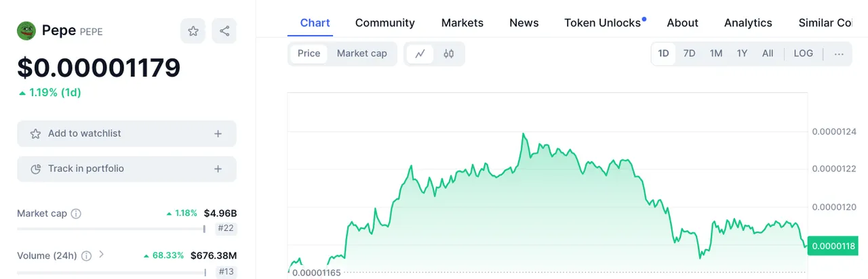Open the three-dot chart options menu
The height and width of the screenshot is (279, 868).
[839, 53]
